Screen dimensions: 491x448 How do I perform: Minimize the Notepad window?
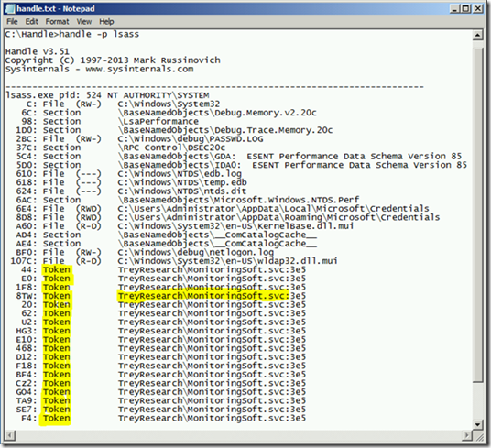click(x=454, y=9)
